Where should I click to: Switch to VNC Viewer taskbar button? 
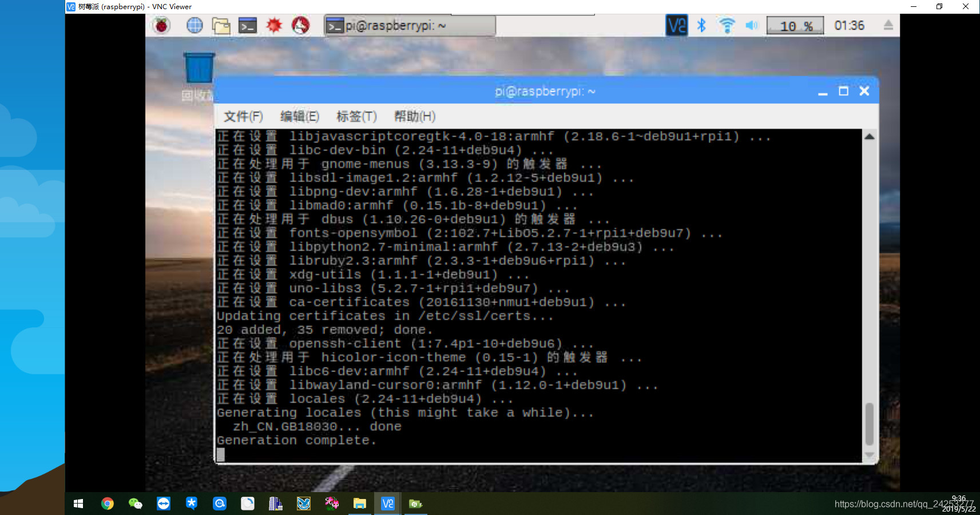[x=388, y=504]
